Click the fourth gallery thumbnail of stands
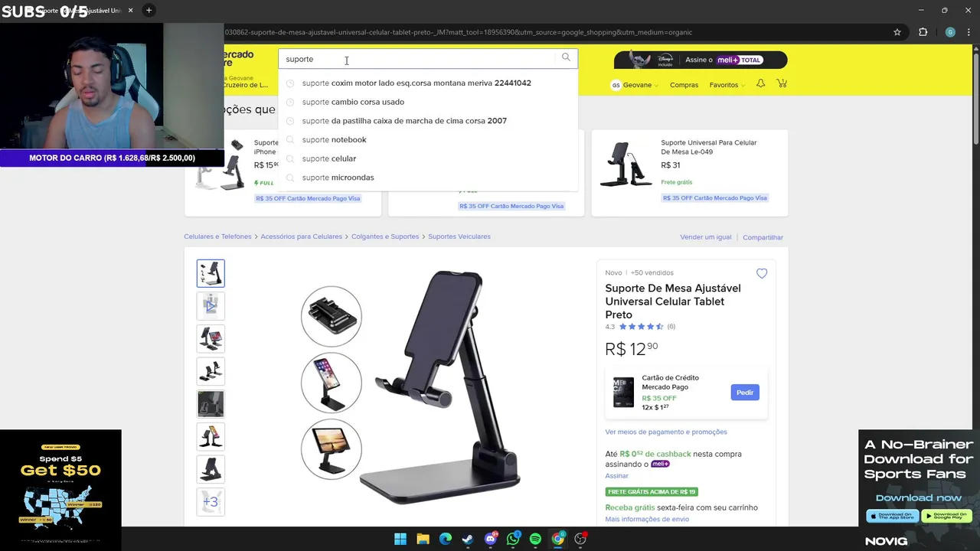 point(211,371)
